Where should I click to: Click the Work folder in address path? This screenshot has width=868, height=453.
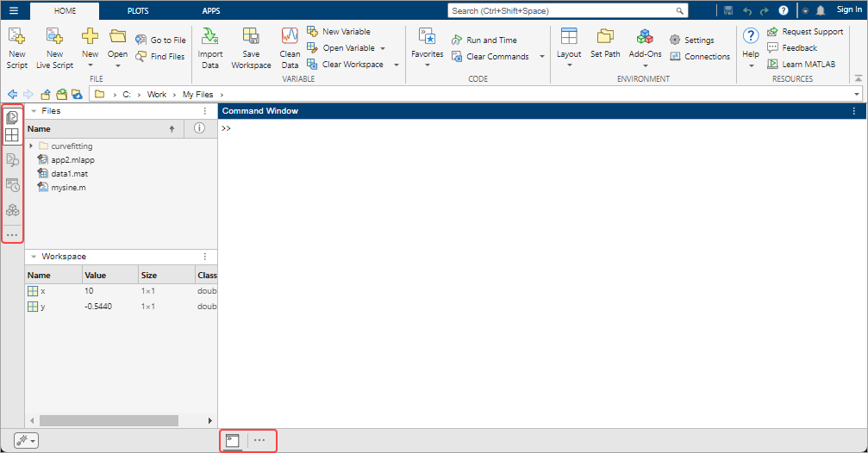[157, 95]
